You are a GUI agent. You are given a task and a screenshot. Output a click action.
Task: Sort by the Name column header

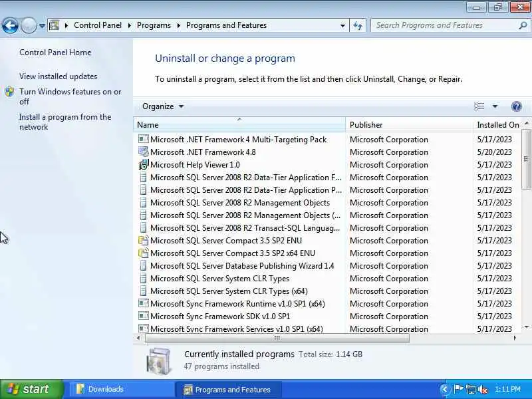coord(239,125)
